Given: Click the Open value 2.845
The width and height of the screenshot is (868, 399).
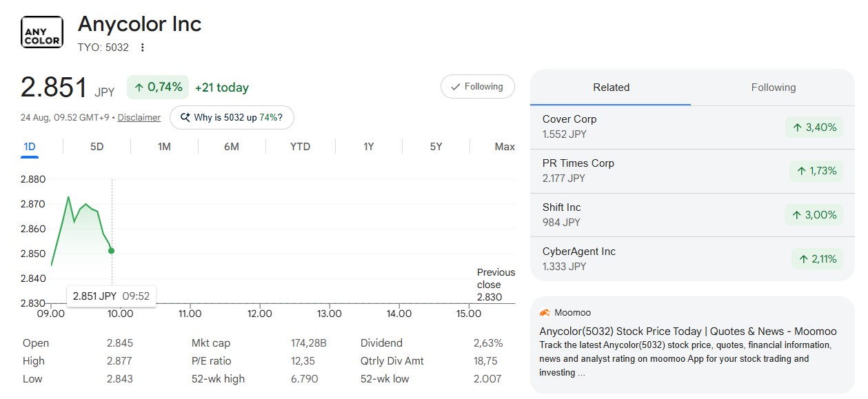Looking at the screenshot, I should pyautogui.click(x=120, y=343).
